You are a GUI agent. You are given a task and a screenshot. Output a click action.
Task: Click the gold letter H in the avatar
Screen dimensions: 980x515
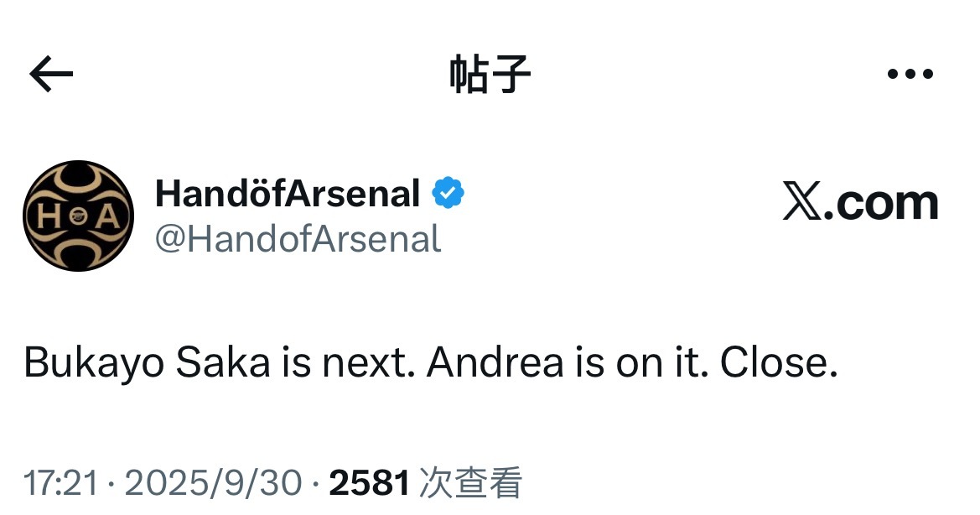click(49, 216)
